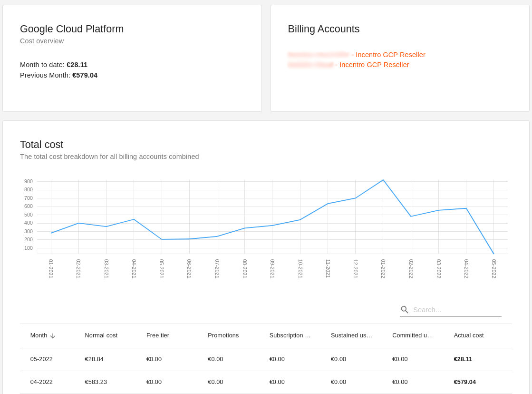
Task: Click the January 2022 peak on the chart
Action: (383, 180)
